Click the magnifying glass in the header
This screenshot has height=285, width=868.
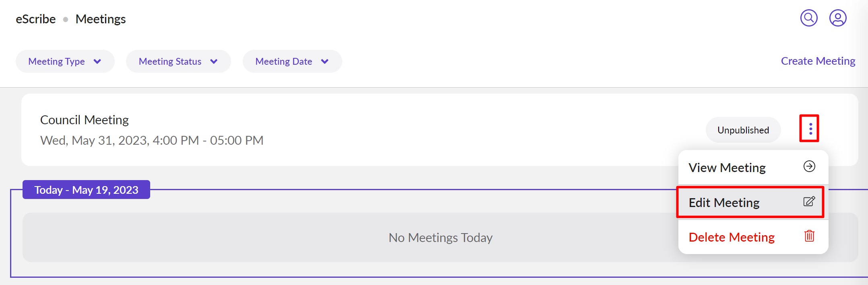[x=809, y=18]
